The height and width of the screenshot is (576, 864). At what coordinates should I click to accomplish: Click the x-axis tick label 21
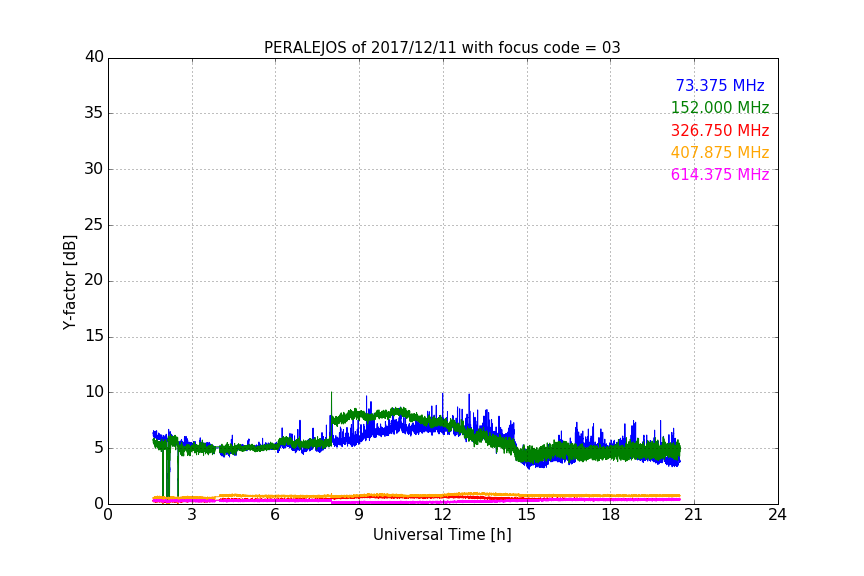694,515
